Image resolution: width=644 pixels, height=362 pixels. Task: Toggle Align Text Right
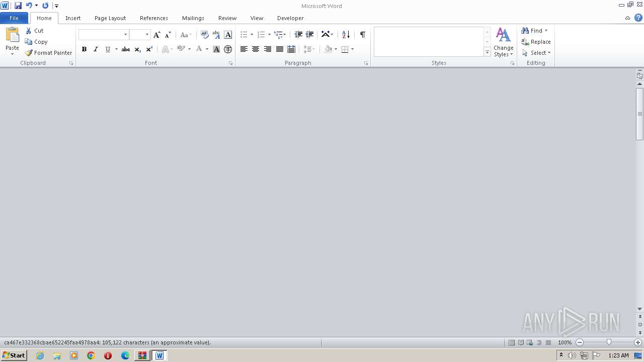pos(268,49)
